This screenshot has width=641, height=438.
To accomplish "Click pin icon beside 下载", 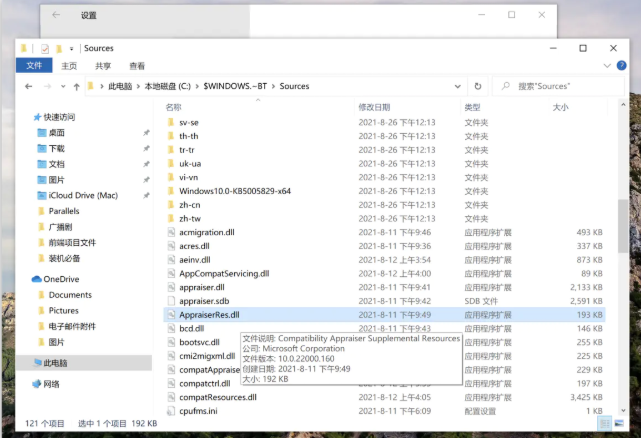I will coord(146,148).
